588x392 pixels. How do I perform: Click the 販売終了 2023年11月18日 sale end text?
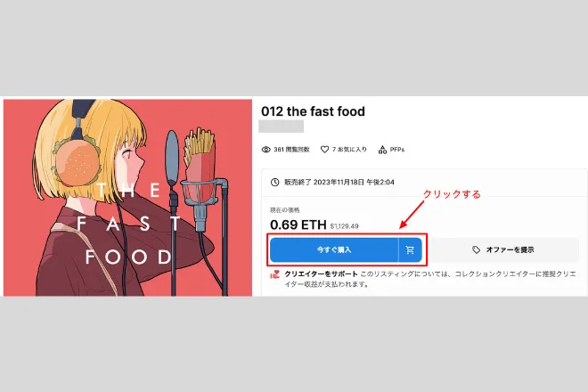[339, 183]
